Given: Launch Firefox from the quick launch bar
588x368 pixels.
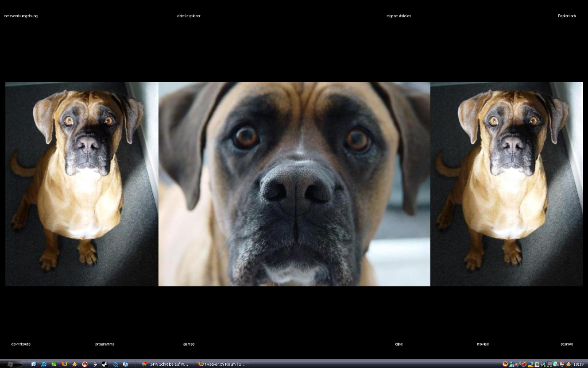Looking at the screenshot, I should [x=64, y=364].
